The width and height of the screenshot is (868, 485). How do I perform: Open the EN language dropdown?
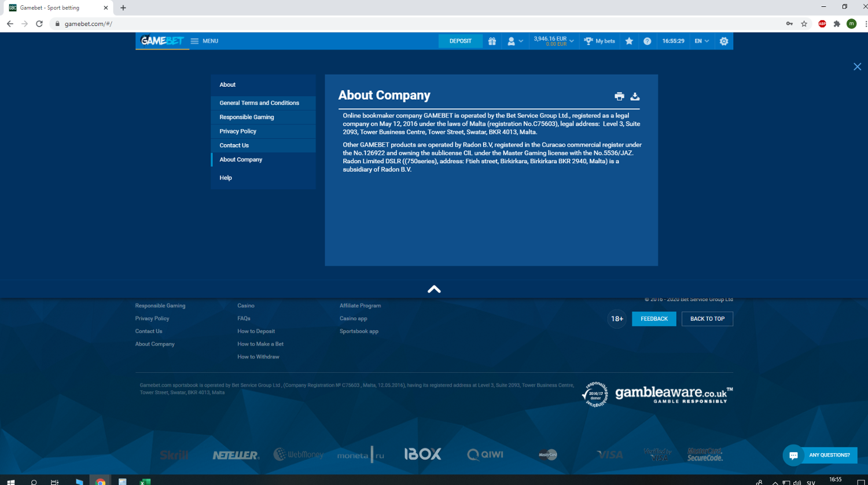pos(701,41)
